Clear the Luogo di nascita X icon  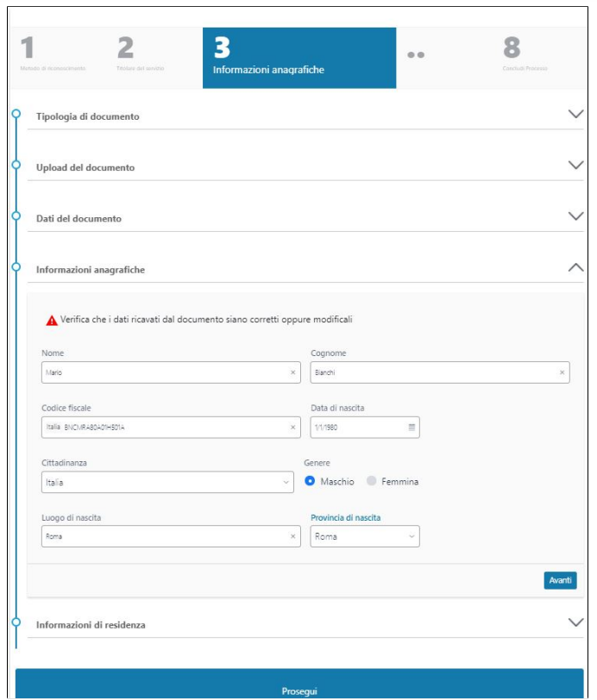pyautogui.click(x=292, y=536)
